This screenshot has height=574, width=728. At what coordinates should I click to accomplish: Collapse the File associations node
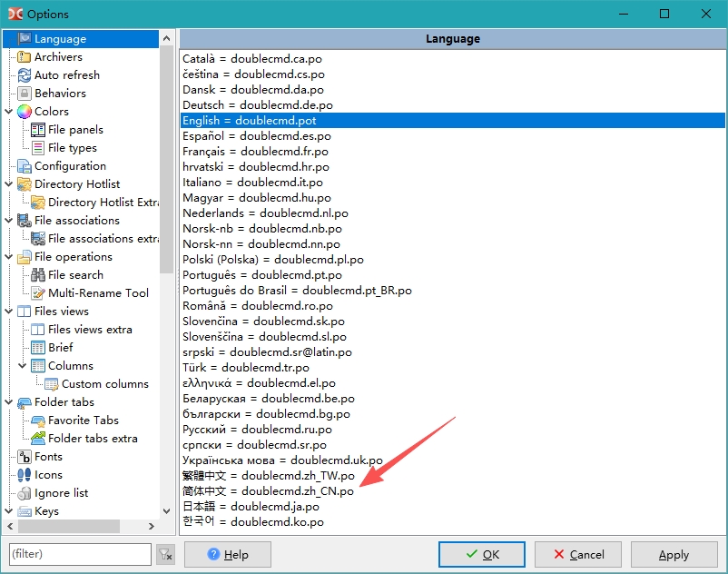pos(9,220)
